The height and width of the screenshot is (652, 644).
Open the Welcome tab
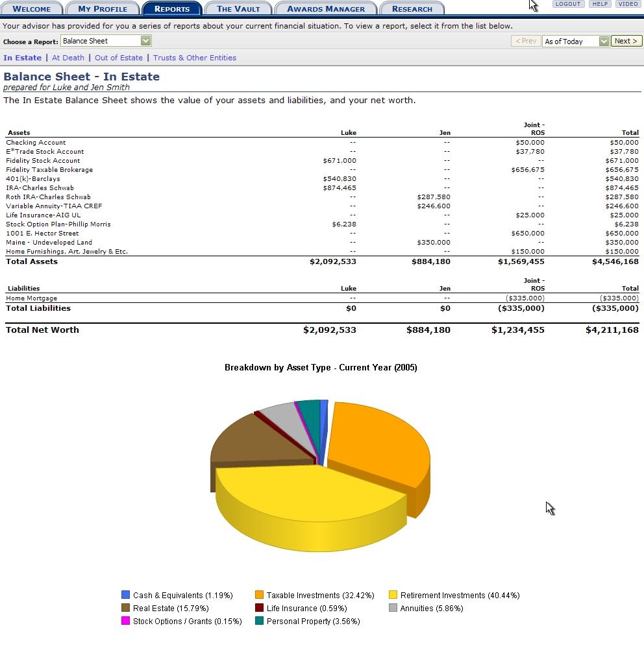[32, 8]
